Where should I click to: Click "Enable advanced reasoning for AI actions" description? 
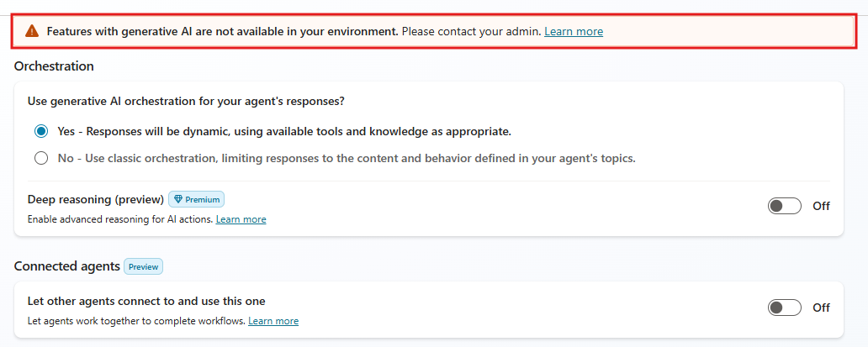coord(120,219)
